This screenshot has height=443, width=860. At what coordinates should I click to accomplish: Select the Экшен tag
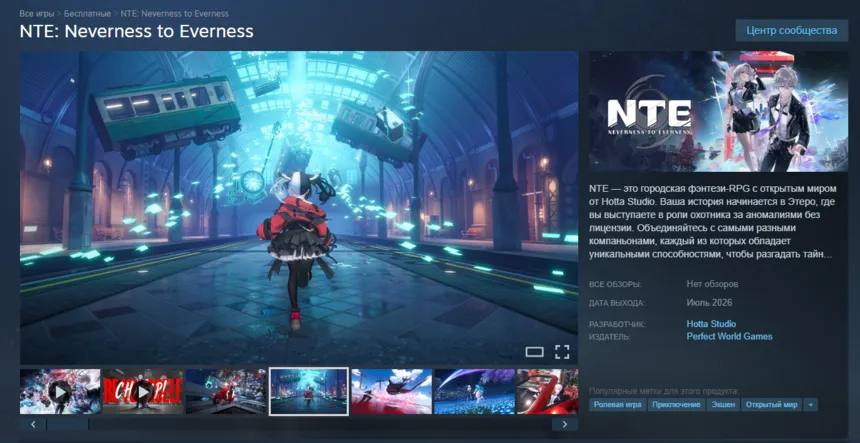723,405
